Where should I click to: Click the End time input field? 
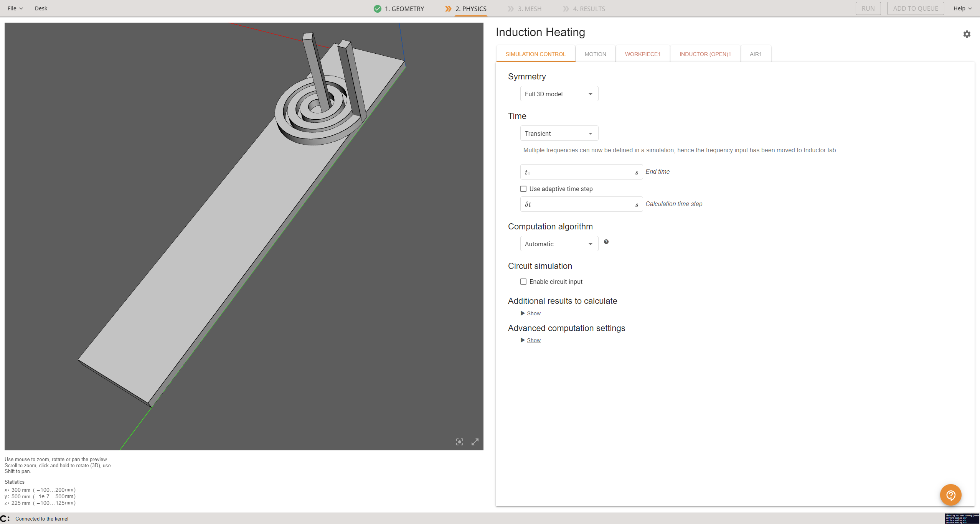(581, 172)
